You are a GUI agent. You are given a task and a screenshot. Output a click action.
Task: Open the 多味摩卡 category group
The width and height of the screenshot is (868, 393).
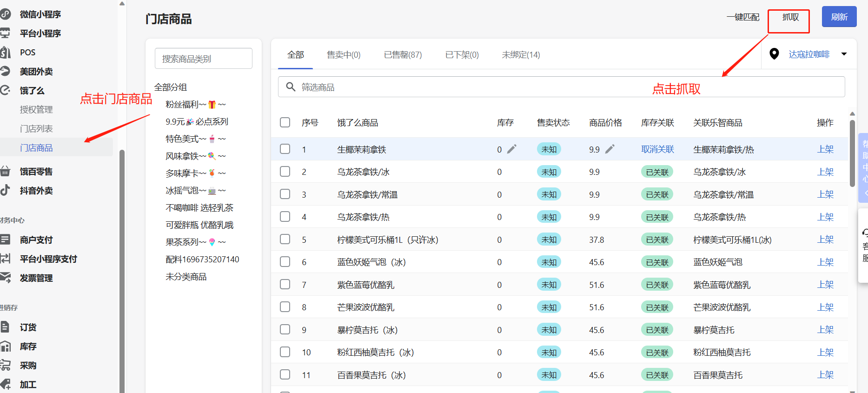(x=196, y=173)
